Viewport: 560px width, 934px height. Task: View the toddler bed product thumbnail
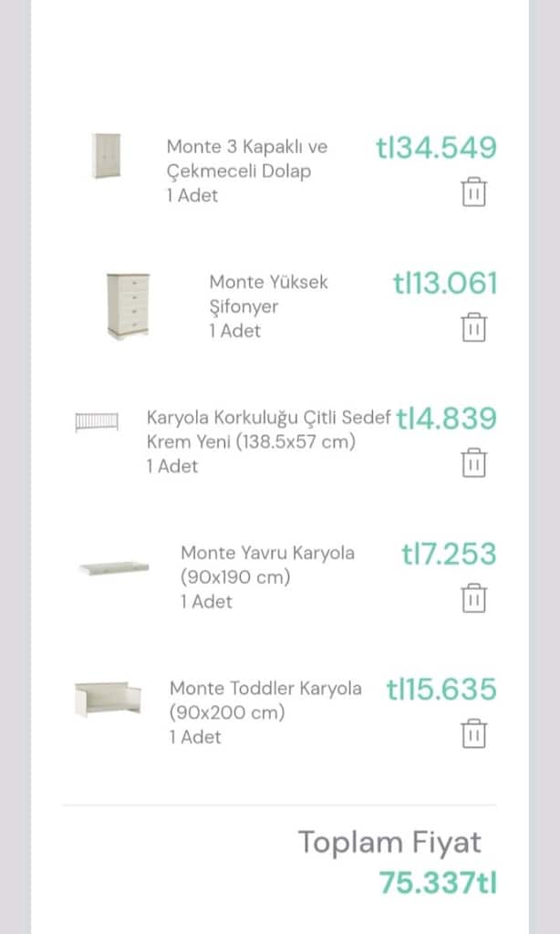108,699
